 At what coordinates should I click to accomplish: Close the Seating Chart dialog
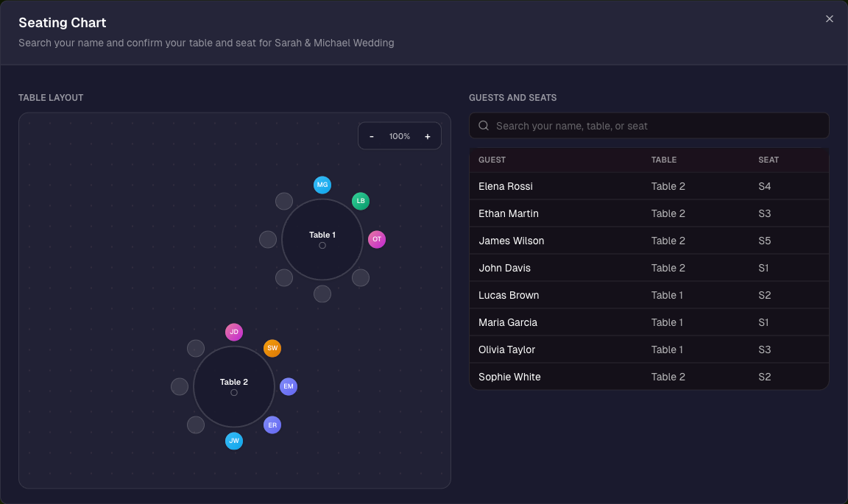(830, 19)
